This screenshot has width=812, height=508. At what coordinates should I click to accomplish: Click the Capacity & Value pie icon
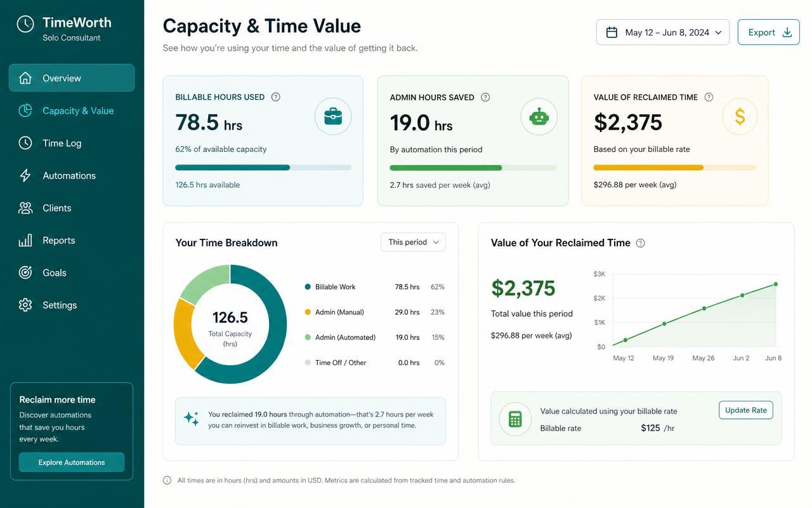point(25,110)
